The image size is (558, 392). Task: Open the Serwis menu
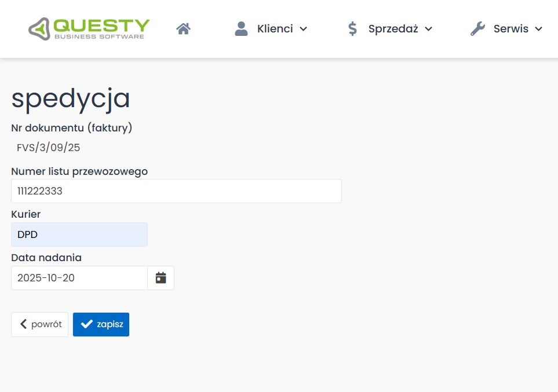tap(511, 28)
